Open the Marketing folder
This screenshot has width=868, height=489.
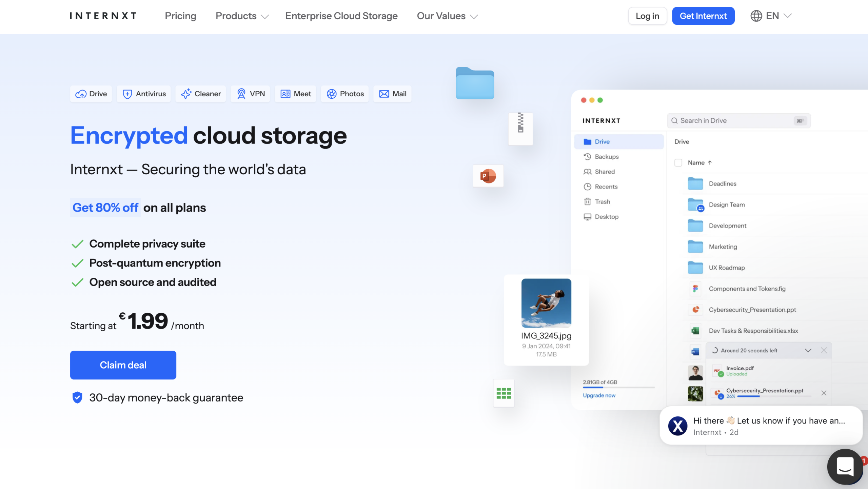(713, 247)
